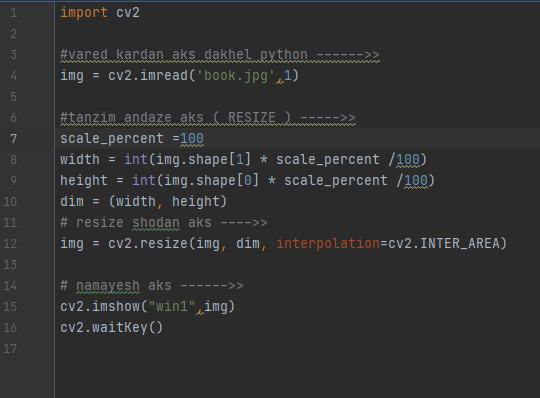Screen dimensions: 540x398
Task: Click the 'book.jpg' string literal
Action: [236, 76]
